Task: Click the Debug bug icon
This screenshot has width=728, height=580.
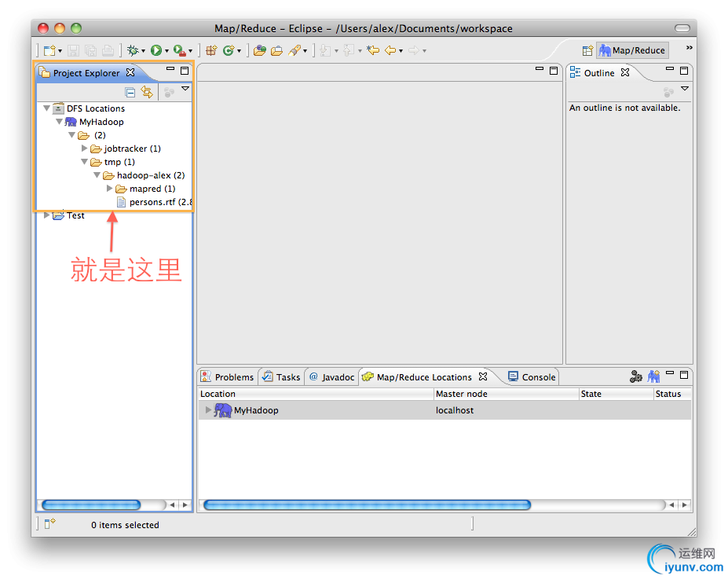Action: 133,50
